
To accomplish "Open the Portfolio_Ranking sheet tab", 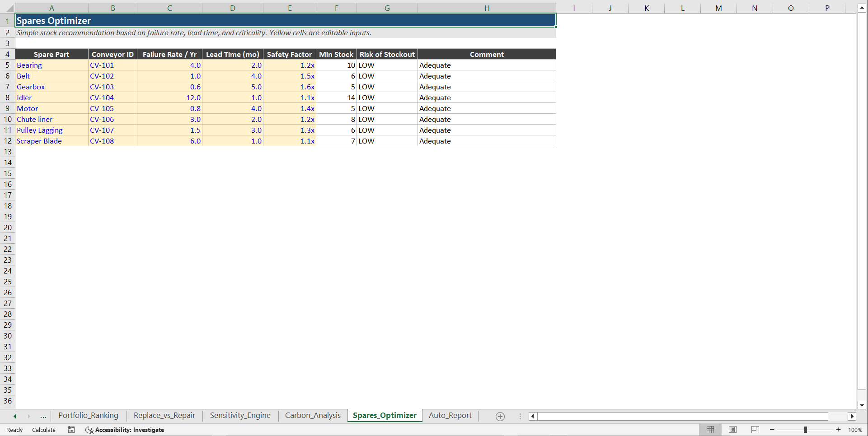I will point(88,416).
